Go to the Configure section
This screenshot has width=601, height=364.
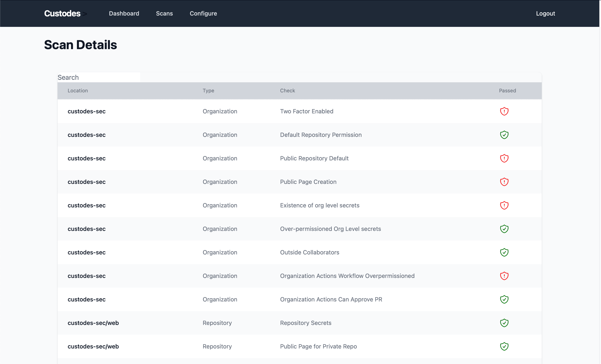pos(203,13)
